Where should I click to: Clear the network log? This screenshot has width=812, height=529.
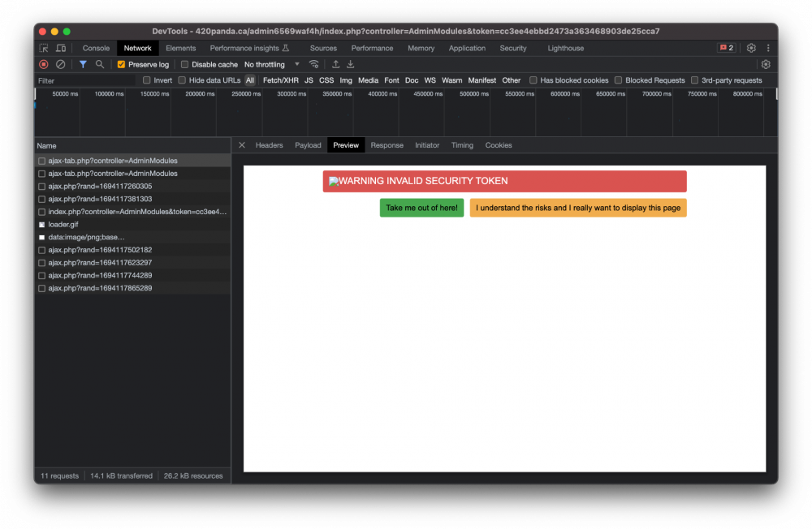tap(61, 65)
